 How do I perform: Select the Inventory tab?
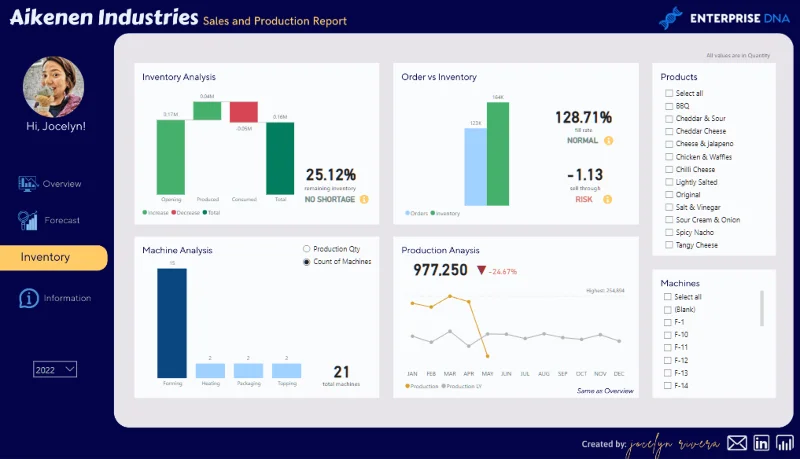(x=54, y=258)
